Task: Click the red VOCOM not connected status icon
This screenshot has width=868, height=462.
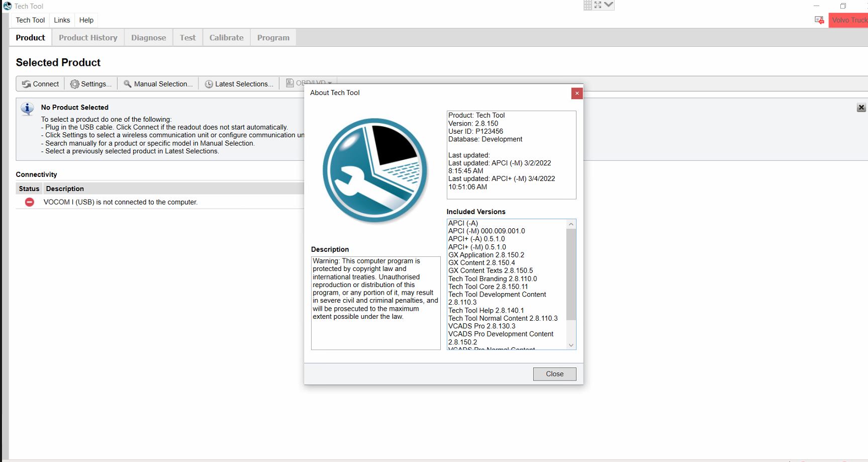Action: (30, 202)
